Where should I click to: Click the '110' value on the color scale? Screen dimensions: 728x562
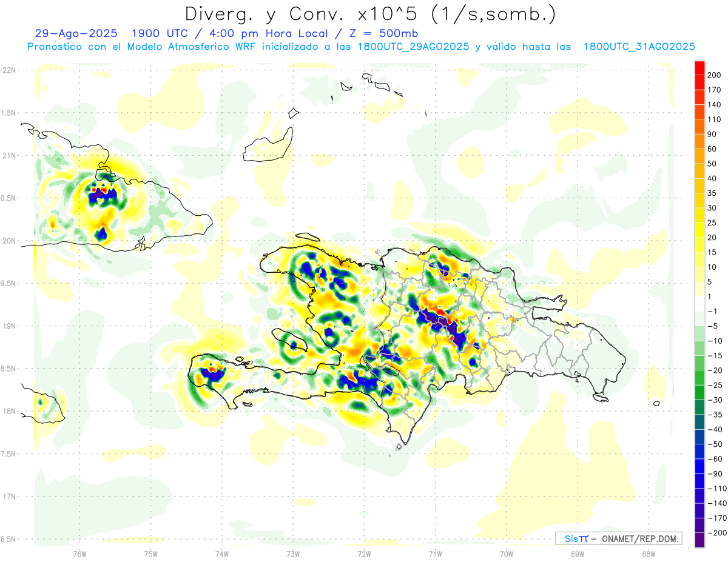tap(714, 119)
